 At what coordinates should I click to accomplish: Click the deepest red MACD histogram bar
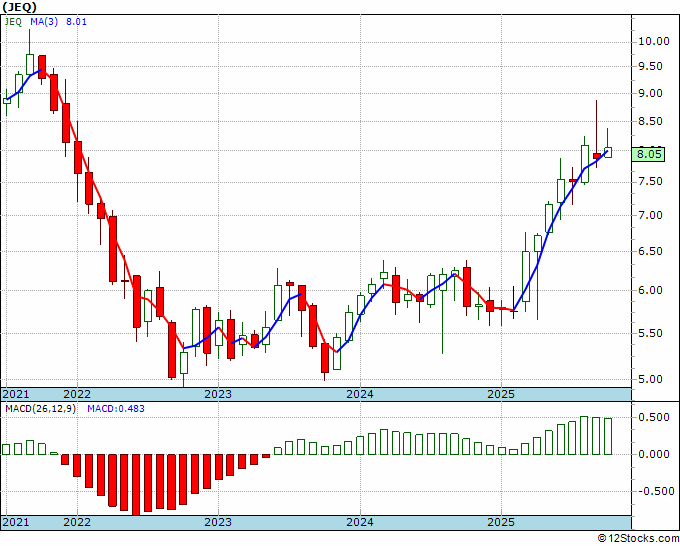(136, 485)
